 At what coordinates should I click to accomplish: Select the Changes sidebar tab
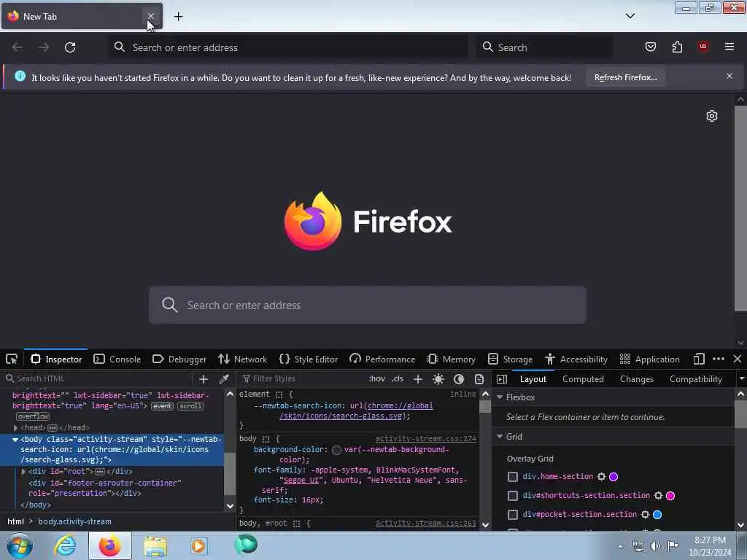(636, 379)
